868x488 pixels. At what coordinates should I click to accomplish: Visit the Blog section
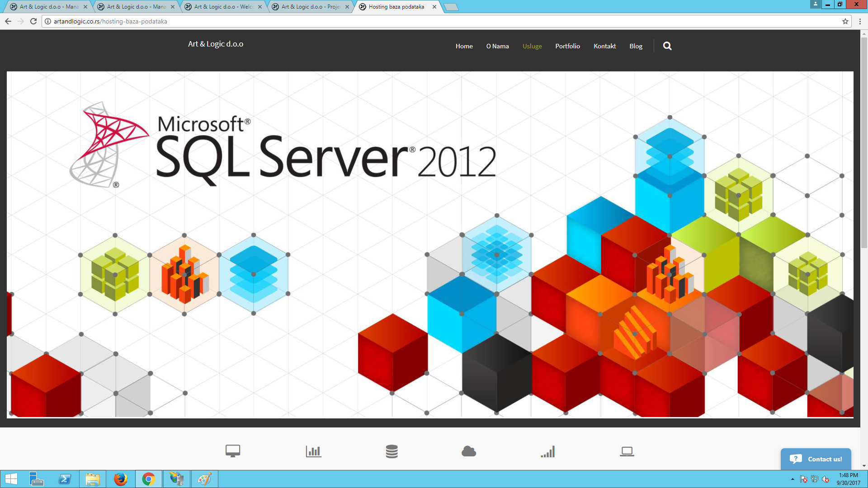tap(636, 46)
